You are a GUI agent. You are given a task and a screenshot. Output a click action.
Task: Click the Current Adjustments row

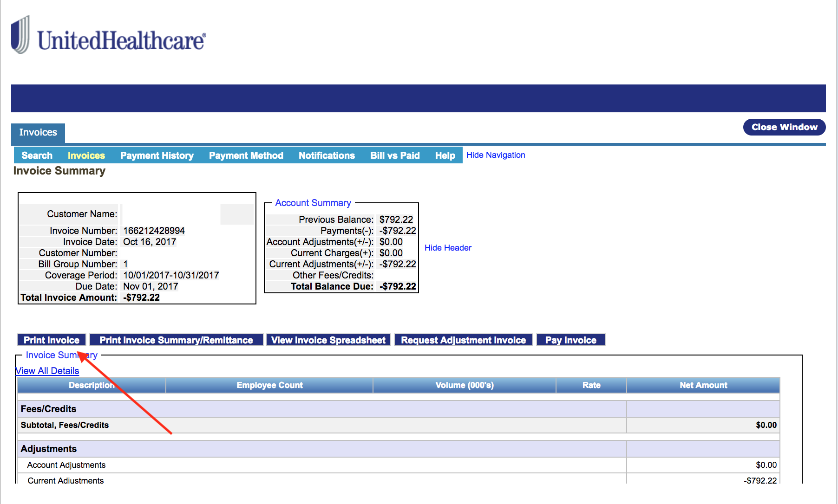[x=65, y=480]
